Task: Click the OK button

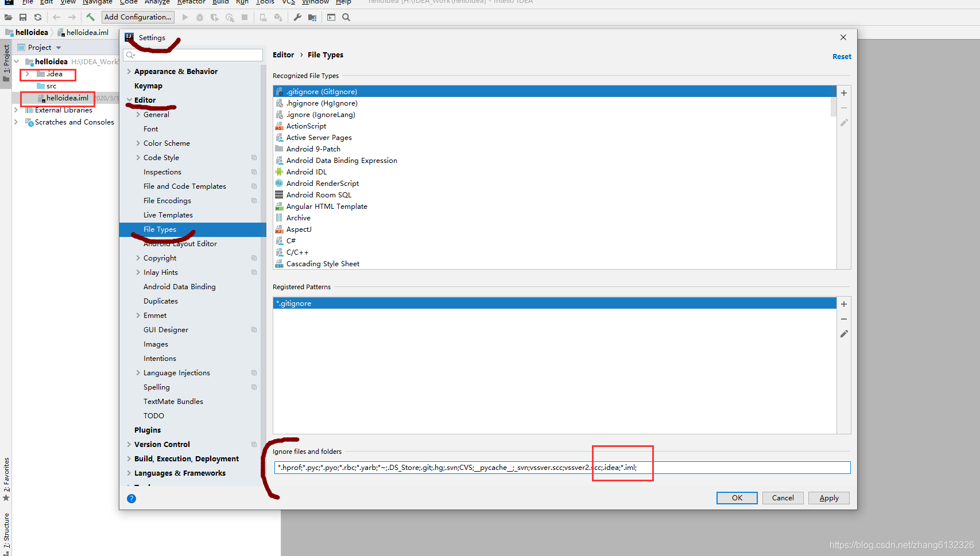Action: pyautogui.click(x=737, y=498)
